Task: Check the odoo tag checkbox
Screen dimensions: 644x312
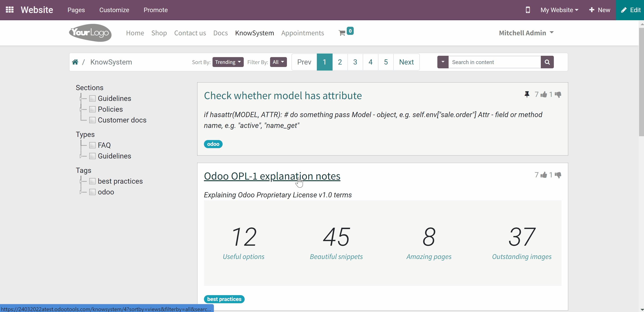Action: pos(92,192)
